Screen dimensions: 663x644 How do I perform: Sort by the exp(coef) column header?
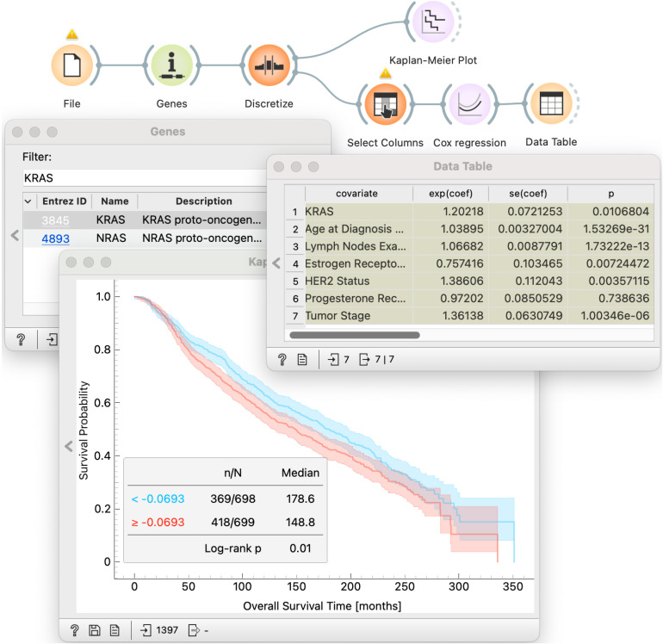tap(450, 194)
